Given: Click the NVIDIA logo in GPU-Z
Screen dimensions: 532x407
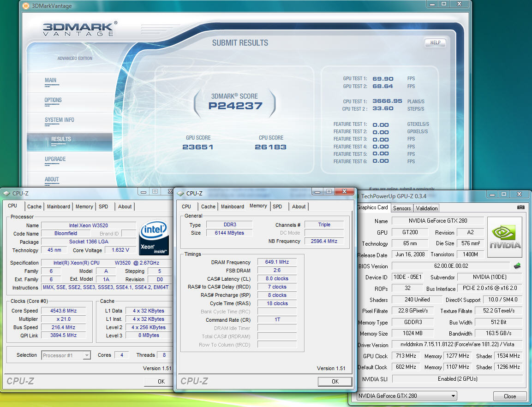Looking at the screenshot, I should (x=505, y=237).
